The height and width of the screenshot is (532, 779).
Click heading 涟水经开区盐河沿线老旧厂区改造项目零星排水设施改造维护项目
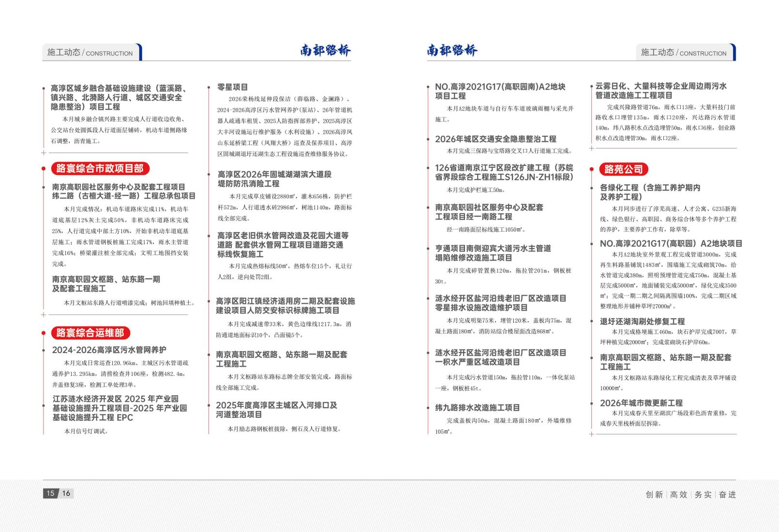click(x=500, y=303)
